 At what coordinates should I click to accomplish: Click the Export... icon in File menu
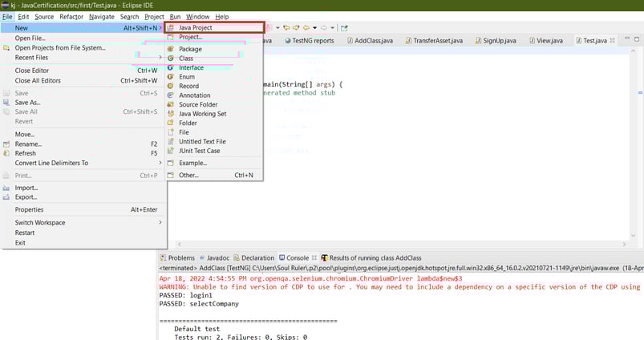point(6,197)
